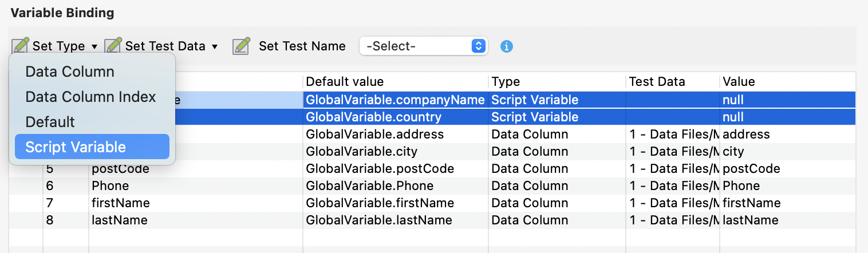Image resolution: width=868 pixels, height=253 pixels.
Task: Open the -Select- test name combo box
Action: pos(423,46)
